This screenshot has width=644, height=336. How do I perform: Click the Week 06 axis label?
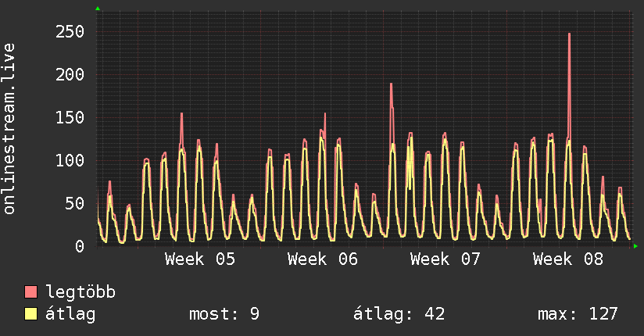323,259
